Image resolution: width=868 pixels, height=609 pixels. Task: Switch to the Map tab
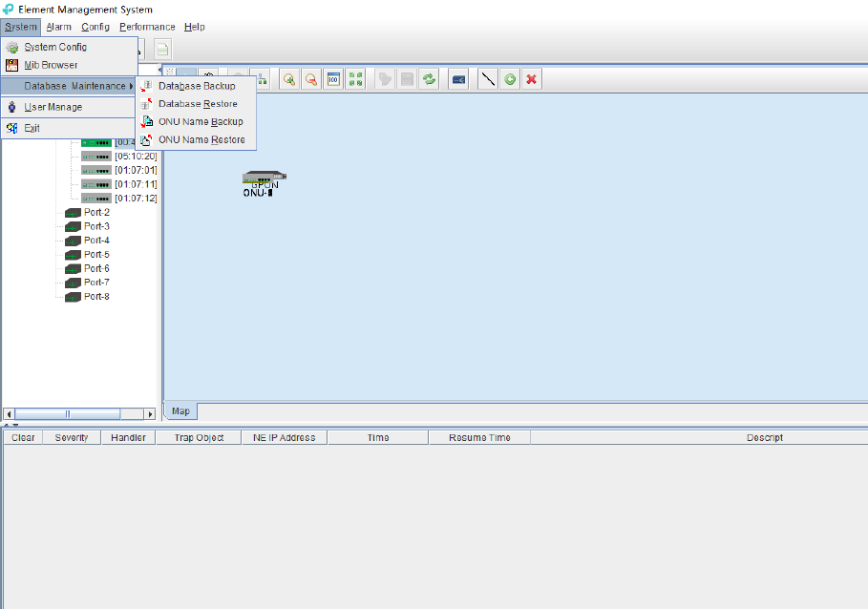click(180, 411)
